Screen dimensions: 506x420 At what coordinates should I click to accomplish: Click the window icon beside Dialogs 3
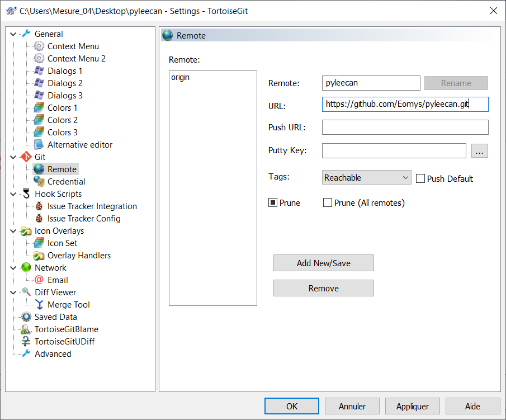(39, 95)
